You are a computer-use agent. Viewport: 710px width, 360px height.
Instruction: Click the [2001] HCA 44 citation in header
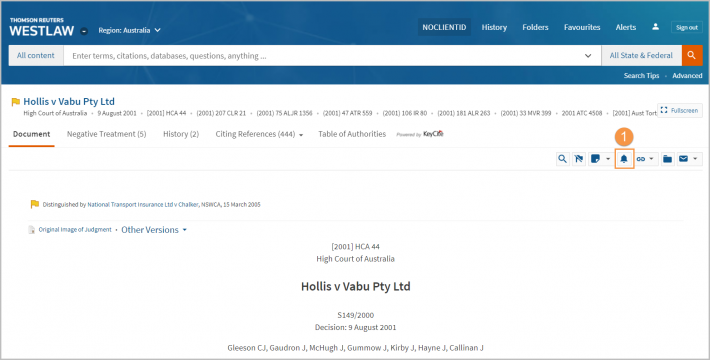click(166, 113)
